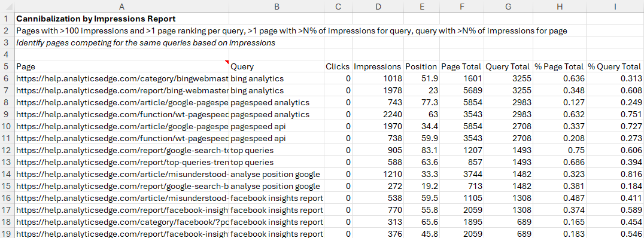
Task: Click the red comment indicator in Page header
Action: point(227,62)
